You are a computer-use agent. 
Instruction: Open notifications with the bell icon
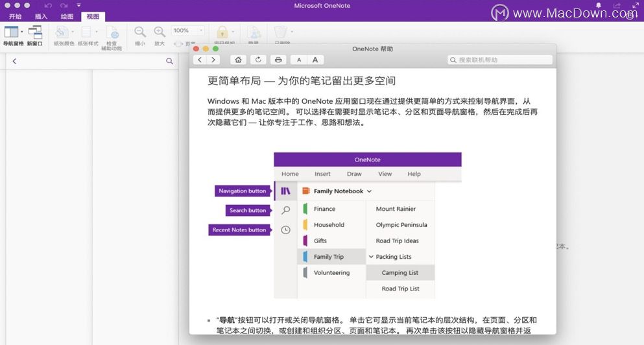599,5
